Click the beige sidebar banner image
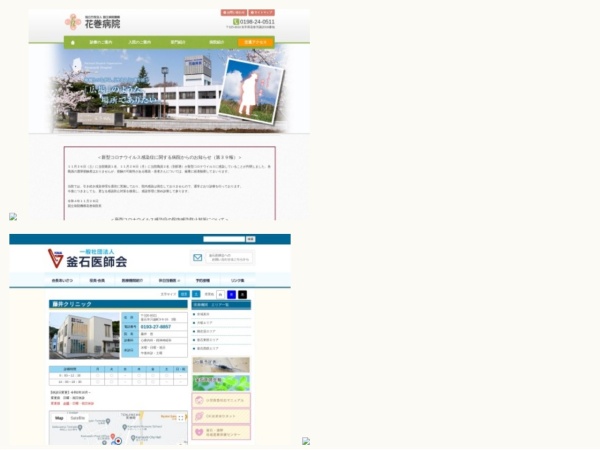This screenshot has width=600, height=450. click(221, 365)
